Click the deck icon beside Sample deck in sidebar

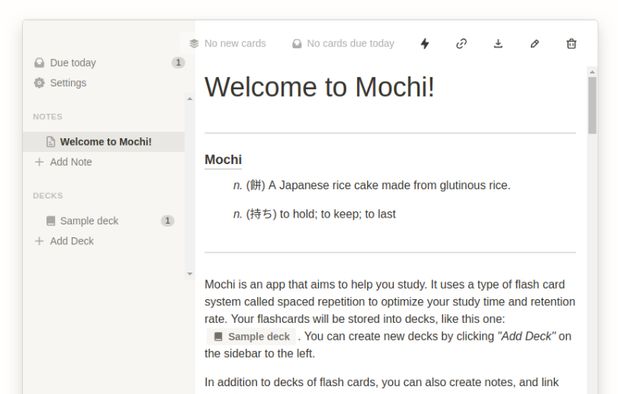click(x=50, y=221)
